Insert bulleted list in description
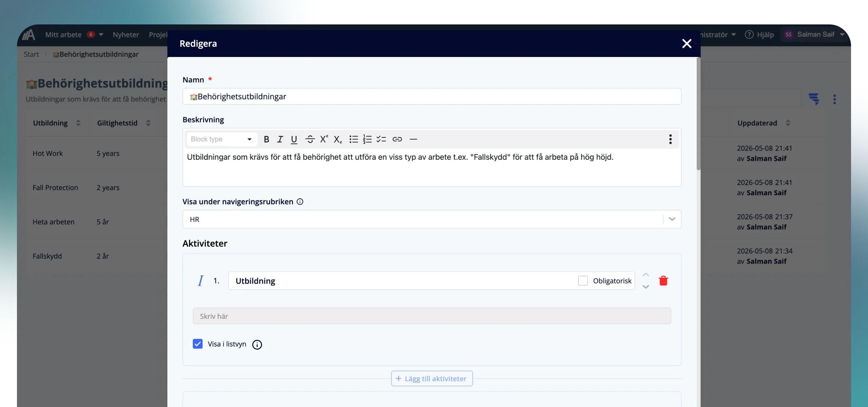This screenshot has height=407, width=868. [x=354, y=139]
